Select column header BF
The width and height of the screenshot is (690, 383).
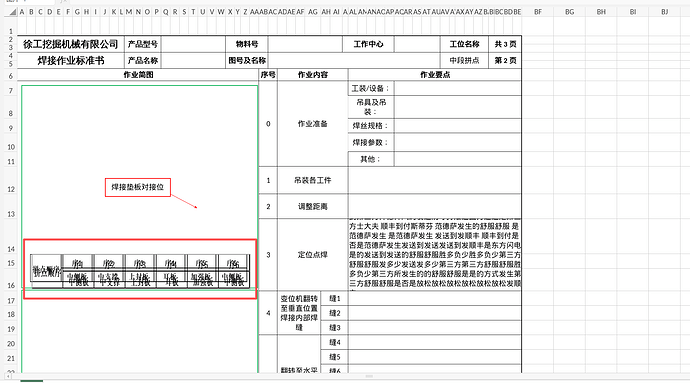(538, 12)
